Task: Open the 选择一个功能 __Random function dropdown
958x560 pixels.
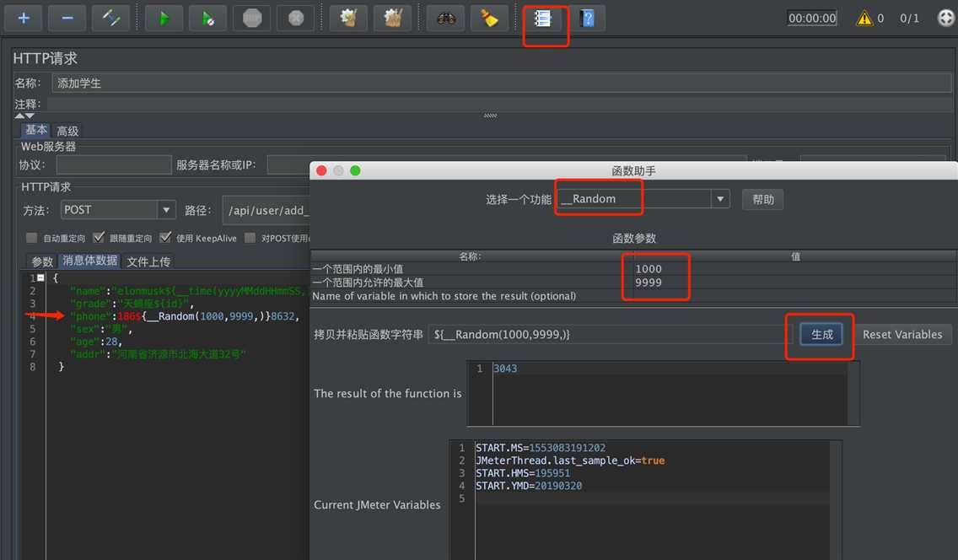Action: pyautogui.click(x=720, y=199)
